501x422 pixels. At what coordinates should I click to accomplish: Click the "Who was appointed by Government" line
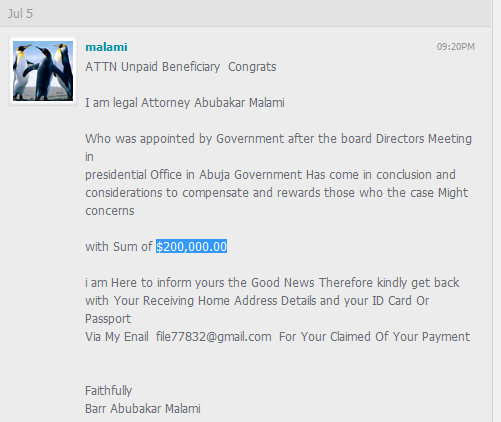pyautogui.click(x=279, y=139)
